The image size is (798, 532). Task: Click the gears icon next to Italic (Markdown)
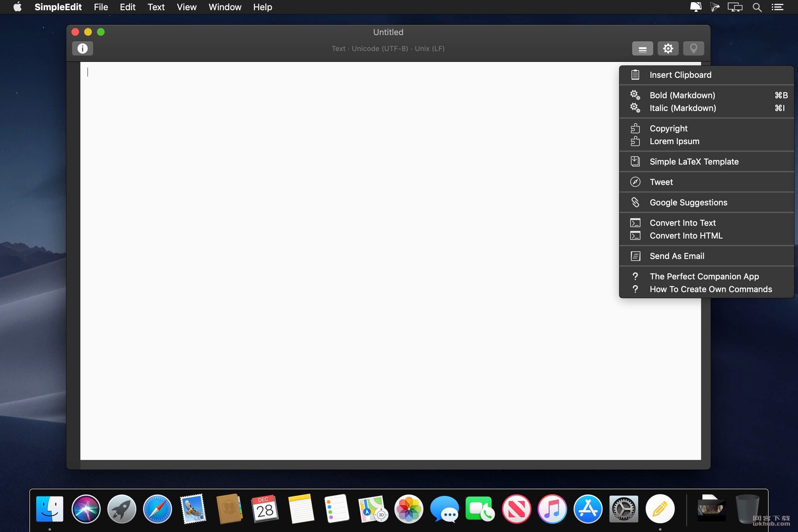tap(635, 108)
